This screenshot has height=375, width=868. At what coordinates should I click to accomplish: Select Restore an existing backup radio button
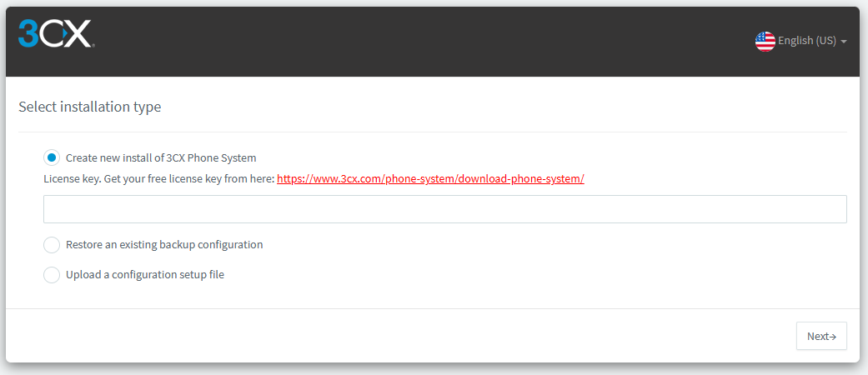click(52, 244)
